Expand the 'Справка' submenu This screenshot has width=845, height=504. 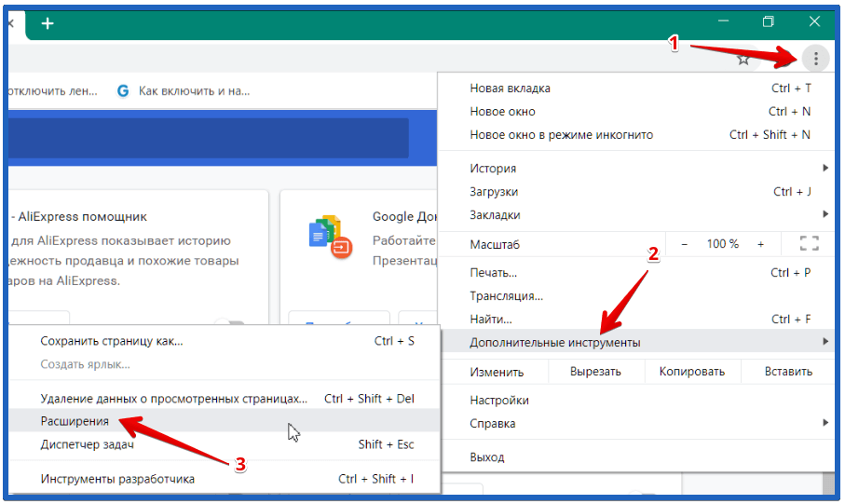click(x=638, y=424)
